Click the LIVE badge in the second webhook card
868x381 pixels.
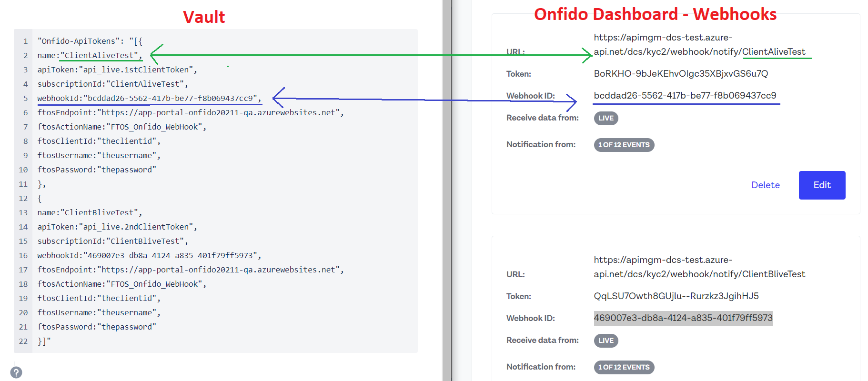[606, 341]
